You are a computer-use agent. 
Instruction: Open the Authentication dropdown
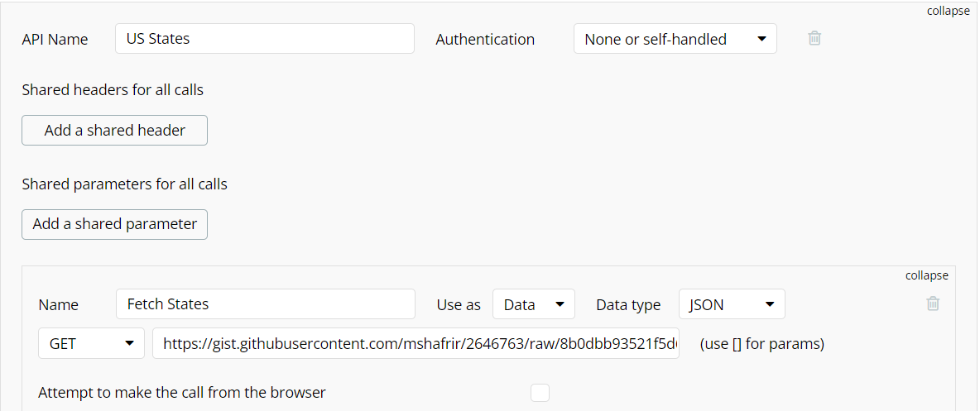[x=675, y=39]
